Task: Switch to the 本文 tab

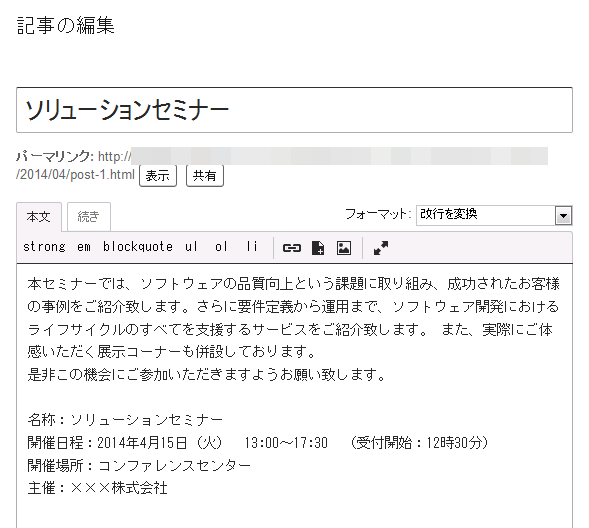Action: click(39, 217)
